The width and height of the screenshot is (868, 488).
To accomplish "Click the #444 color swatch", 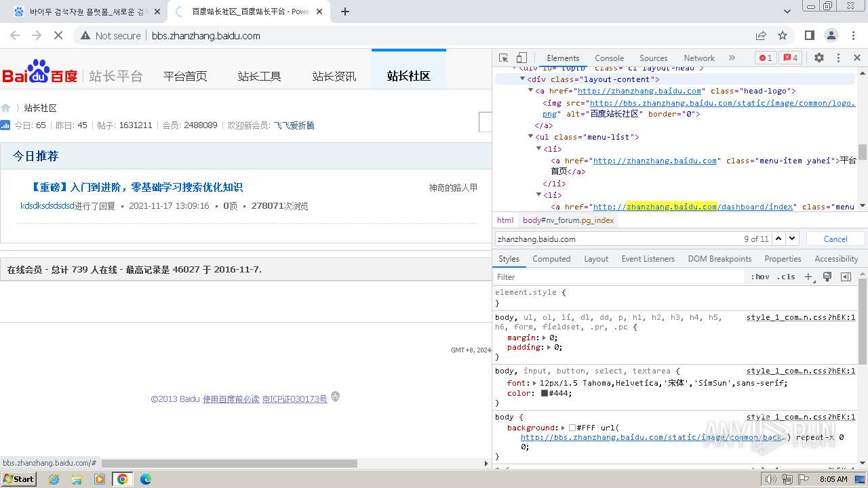I will 544,393.
